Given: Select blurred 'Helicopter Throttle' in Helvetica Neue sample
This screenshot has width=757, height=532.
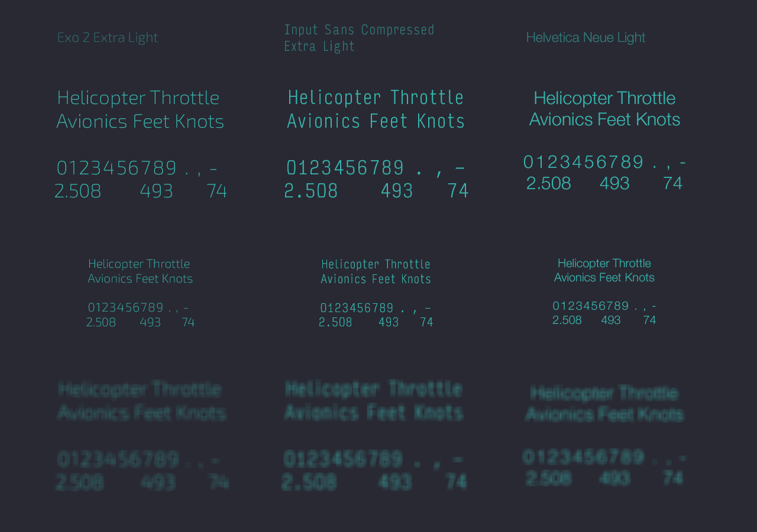Looking at the screenshot, I should pos(604,393).
